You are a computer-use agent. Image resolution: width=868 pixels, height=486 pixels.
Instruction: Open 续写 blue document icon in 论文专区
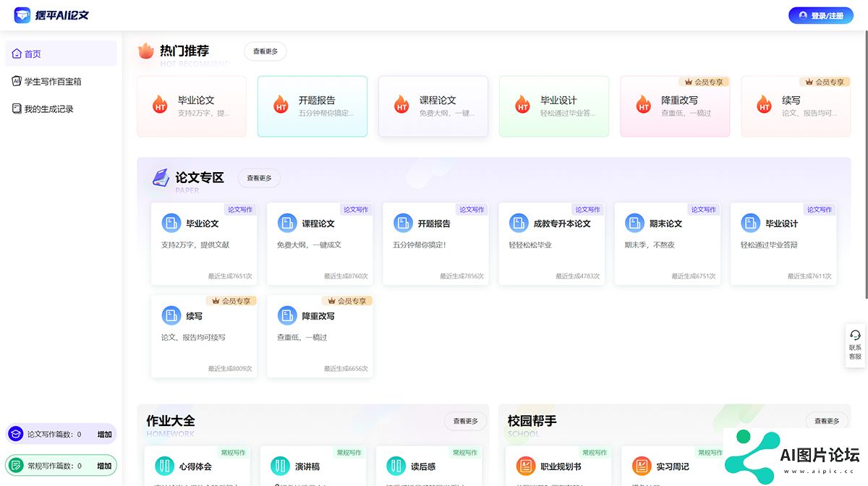[x=171, y=315]
